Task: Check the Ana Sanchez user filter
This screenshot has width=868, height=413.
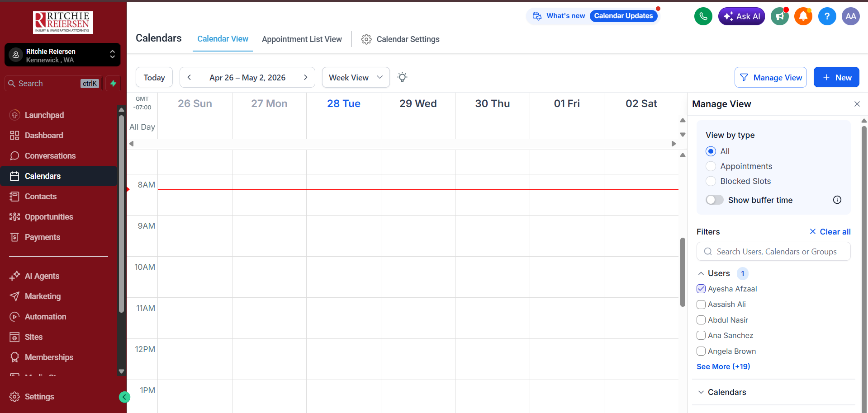Action: coord(701,335)
